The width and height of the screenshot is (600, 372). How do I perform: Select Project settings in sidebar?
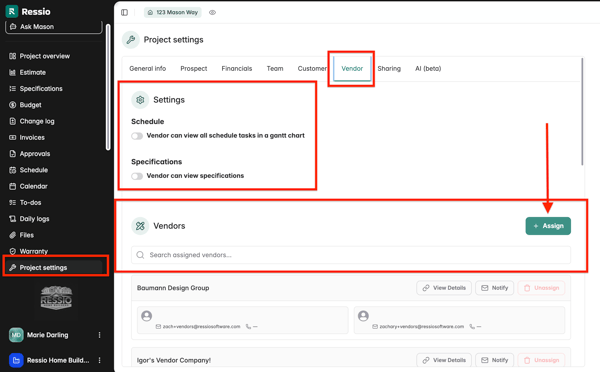(x=54, y=268)
